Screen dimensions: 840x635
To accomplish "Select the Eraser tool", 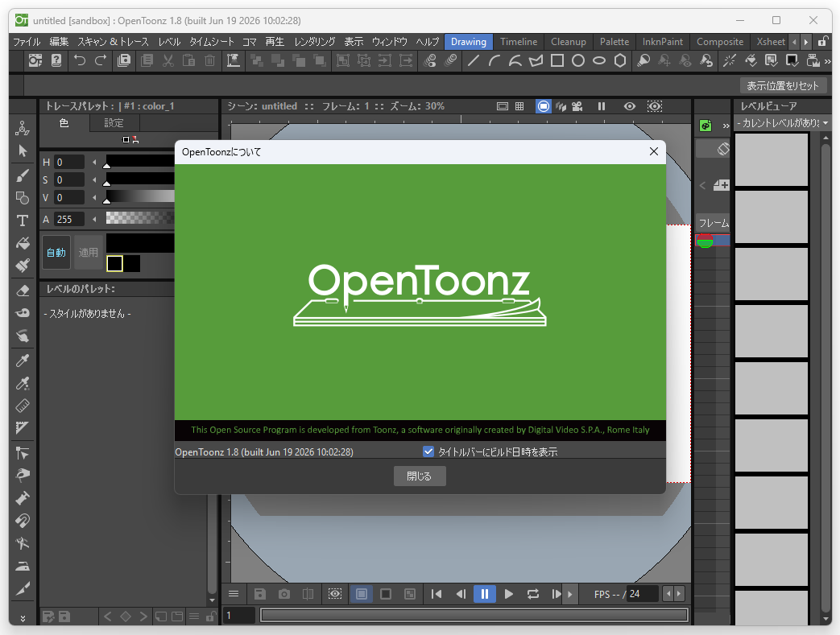I will [22, 291].
